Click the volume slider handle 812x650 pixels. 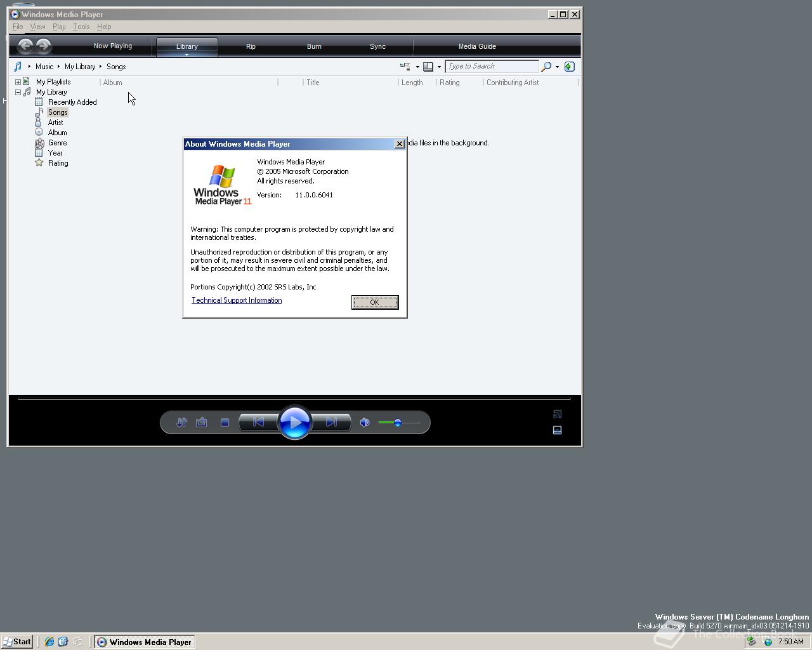tap(398, 422)
